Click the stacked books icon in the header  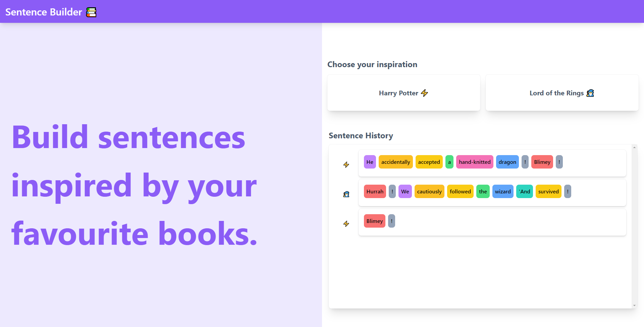click(91, 11)
